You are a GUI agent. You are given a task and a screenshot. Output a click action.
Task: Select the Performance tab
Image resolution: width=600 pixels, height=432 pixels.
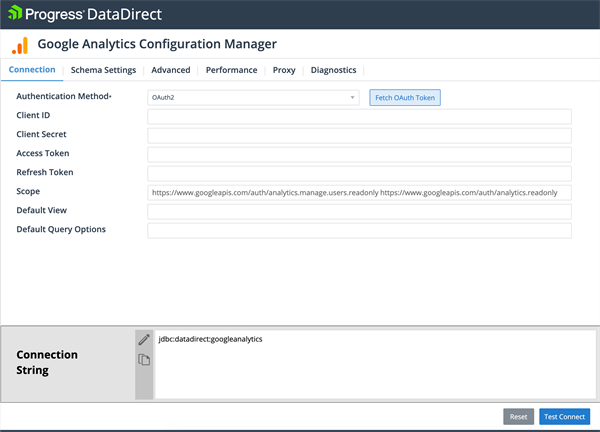[231, 70]
